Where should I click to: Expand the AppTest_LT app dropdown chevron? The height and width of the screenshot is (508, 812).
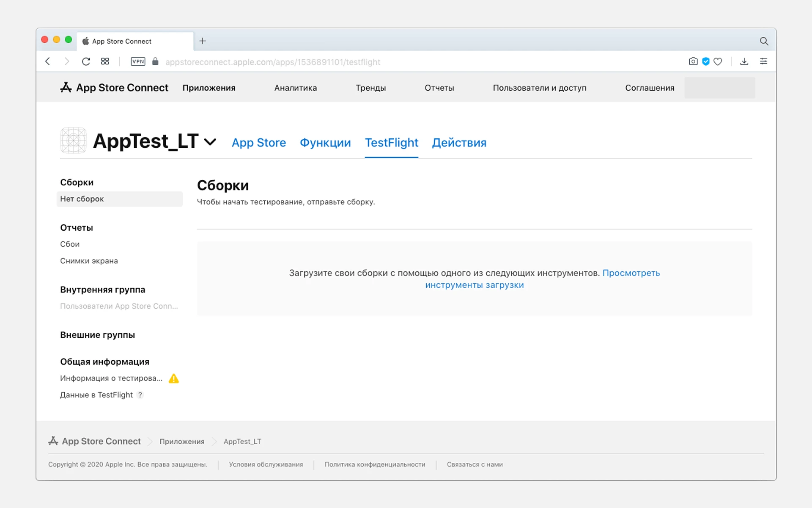click(x=210, y=141)
